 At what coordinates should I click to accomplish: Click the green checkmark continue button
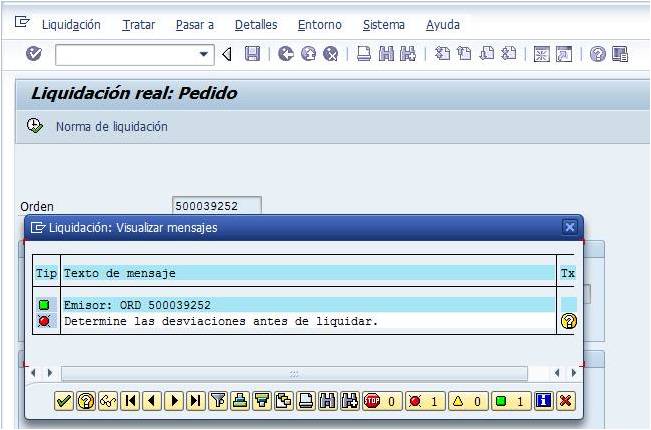tap(64, 401)
